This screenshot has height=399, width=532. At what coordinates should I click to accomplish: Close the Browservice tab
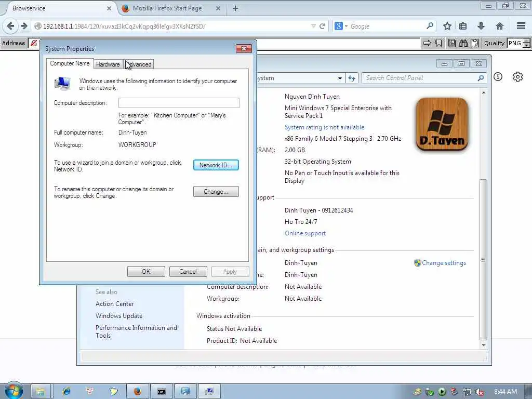[109, 8]
